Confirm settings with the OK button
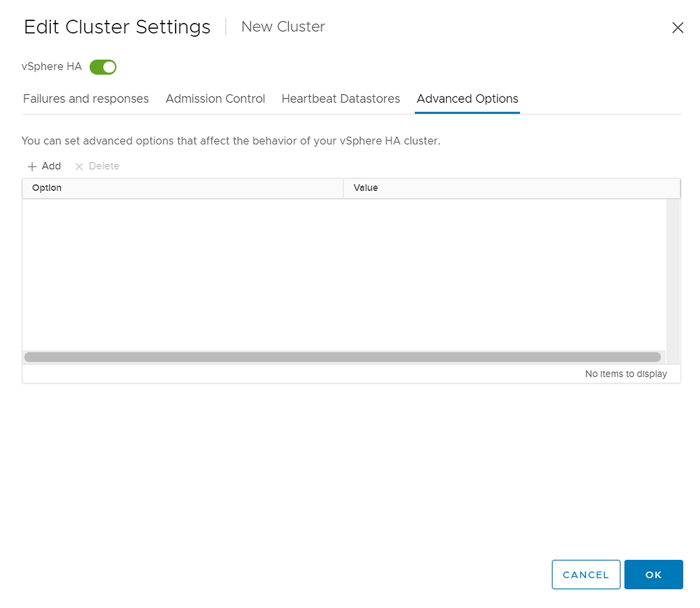Screen dimensions: 700x608 pos(654,575)
